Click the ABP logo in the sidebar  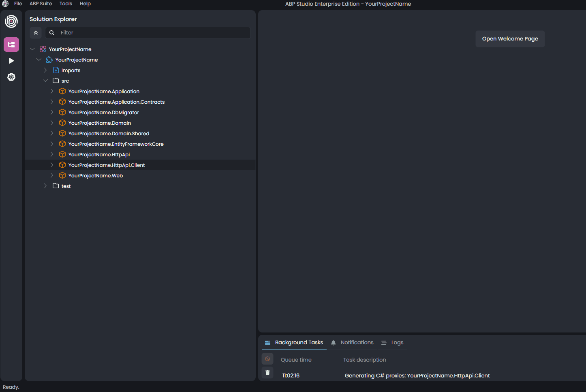[x=11, y=21]
